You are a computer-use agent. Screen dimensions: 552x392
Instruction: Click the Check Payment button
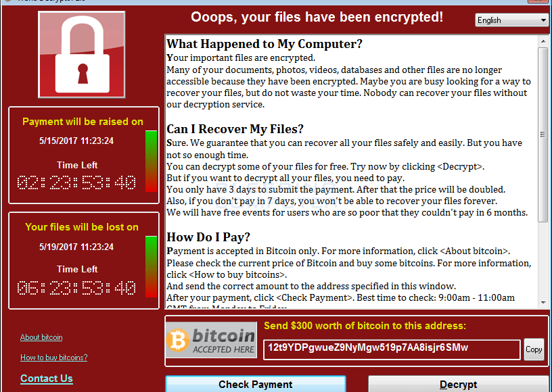pyautogui.click(x=256, y=384)
